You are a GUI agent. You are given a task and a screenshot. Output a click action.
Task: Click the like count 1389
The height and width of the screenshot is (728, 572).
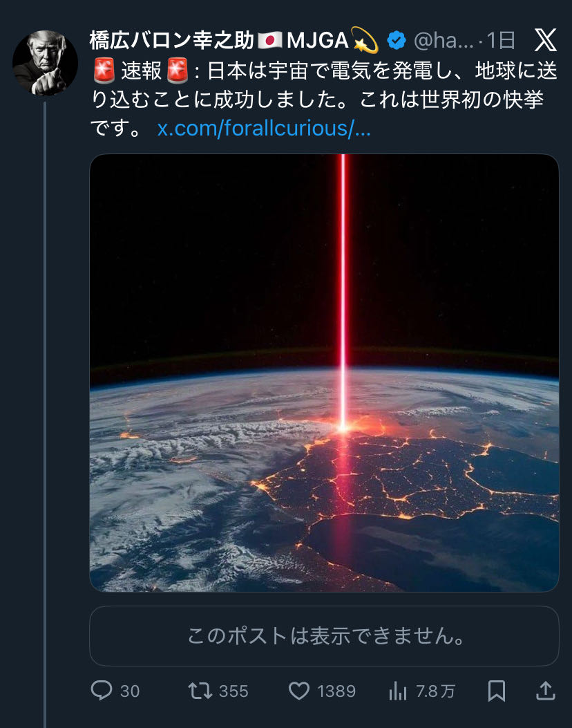[336, 691]
